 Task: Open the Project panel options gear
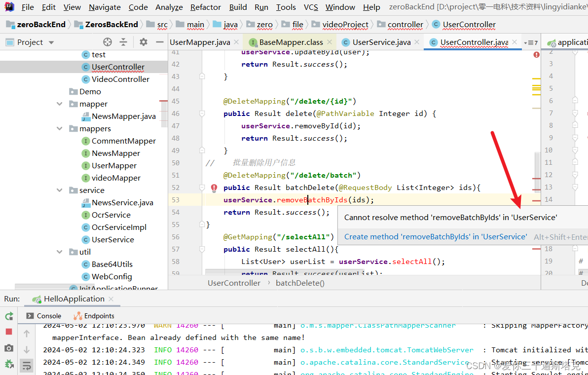tap(143, 42)
